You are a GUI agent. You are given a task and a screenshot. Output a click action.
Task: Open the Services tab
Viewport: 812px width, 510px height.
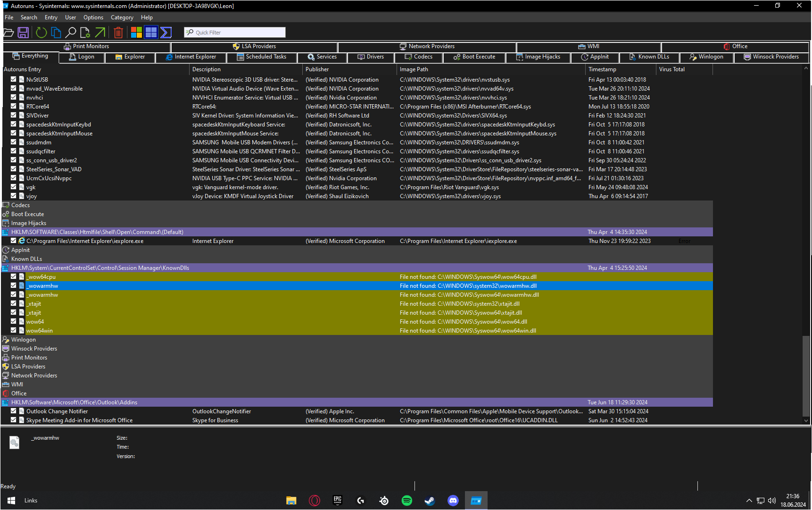(322, 57)
